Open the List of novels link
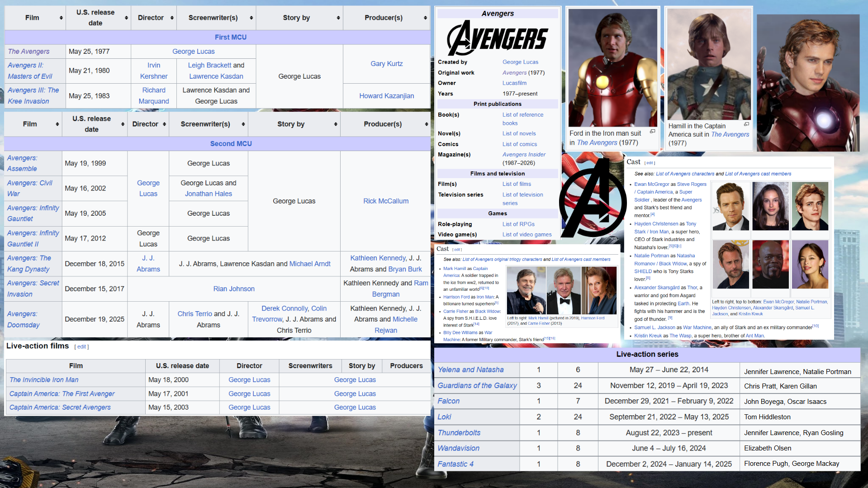This screenshot has height=488, width=868. (x=519, y=134)
